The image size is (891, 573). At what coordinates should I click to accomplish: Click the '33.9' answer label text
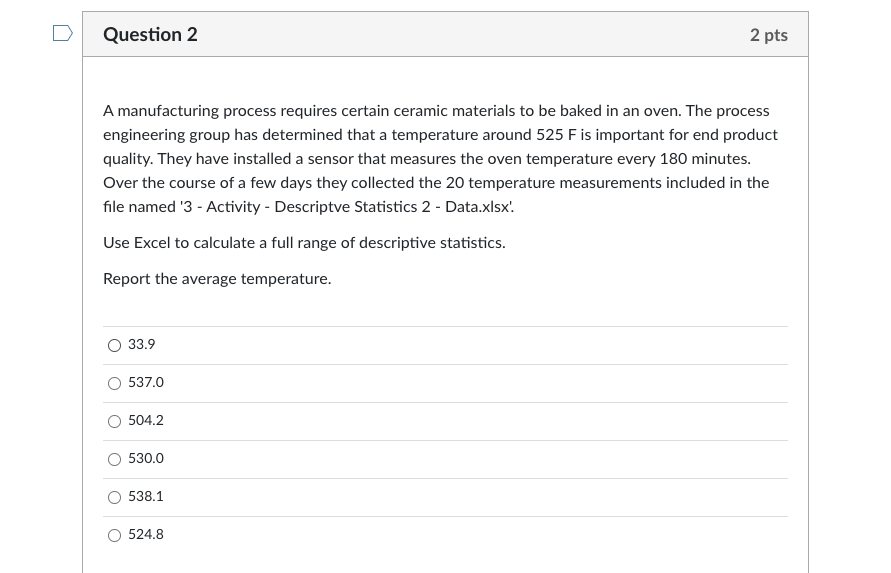click(142, 344)
